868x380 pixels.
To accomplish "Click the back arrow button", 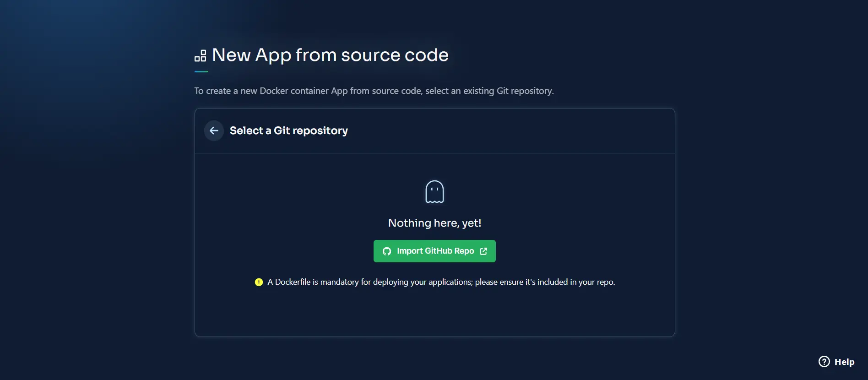I will (214, 131).
